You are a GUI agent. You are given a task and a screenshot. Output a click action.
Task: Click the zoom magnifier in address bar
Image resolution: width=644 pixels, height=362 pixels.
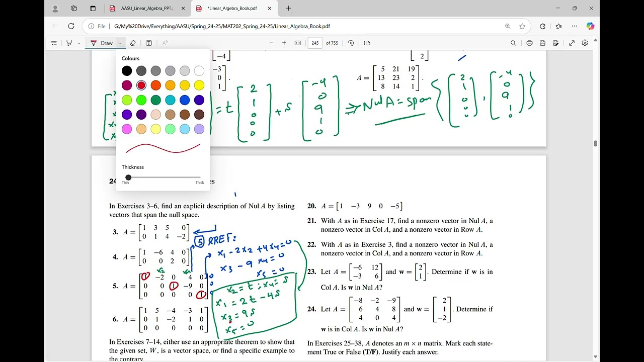point(508,26)
